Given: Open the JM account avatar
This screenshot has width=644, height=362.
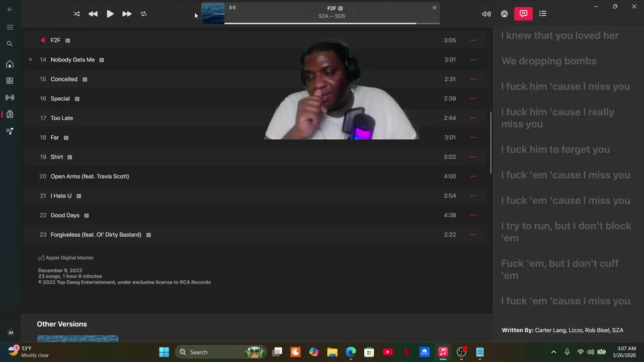Looking at the screenshot, I should [x=11, y=333].
